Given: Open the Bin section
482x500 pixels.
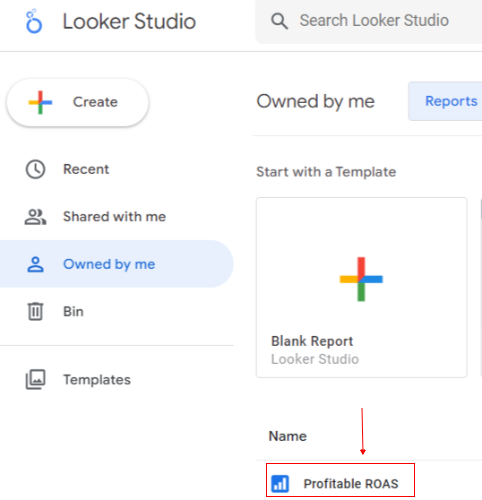Looking at the screenshot, I should point(117,311).
